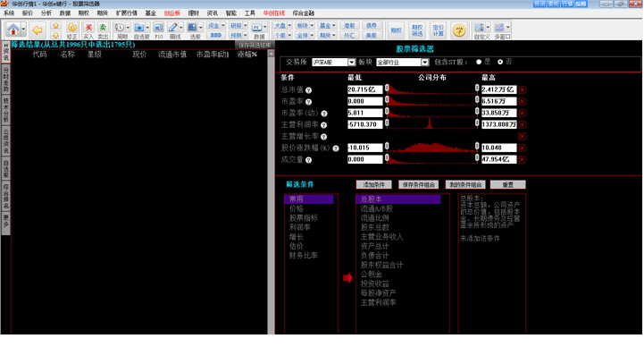The width and height of the screenshot is (644, 347).
Task: Click the 市盈率 maximum value field
Action: (499, 101)
